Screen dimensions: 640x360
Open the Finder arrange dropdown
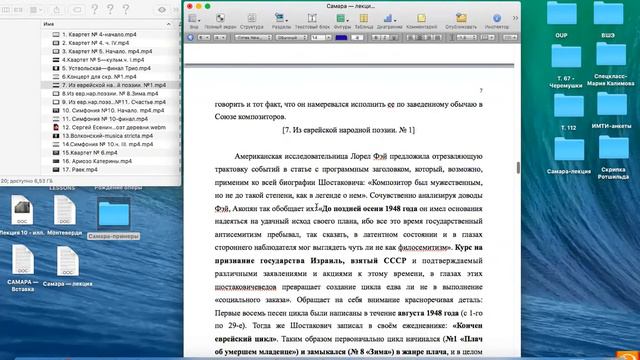pos(36,10)
